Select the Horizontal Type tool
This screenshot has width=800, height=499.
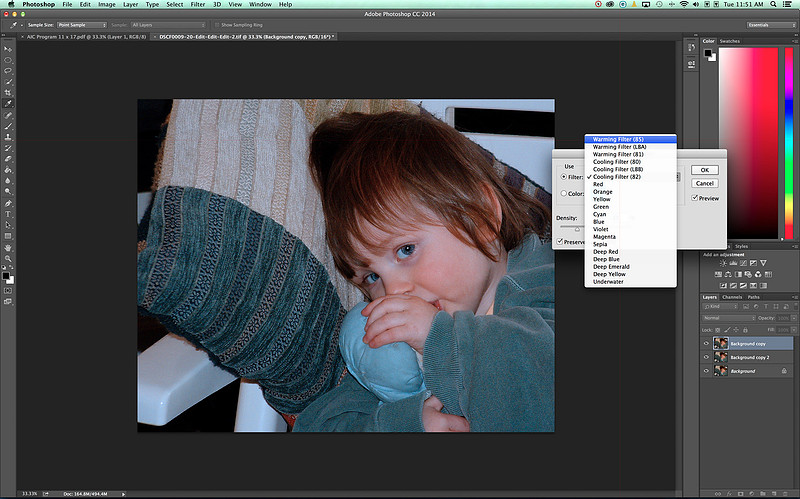pos(8,213)
